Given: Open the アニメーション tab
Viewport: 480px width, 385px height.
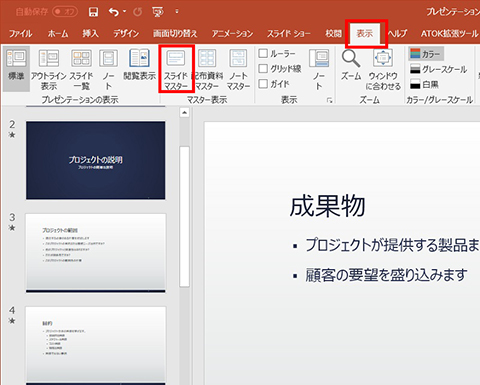Looking at the screenshot, I should [232, 34].
